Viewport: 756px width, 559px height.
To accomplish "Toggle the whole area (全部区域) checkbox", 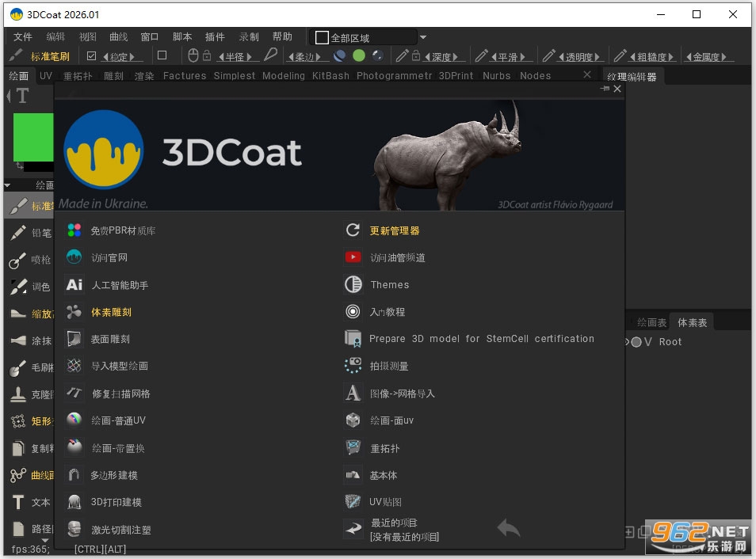I will (x=322, y=37).
